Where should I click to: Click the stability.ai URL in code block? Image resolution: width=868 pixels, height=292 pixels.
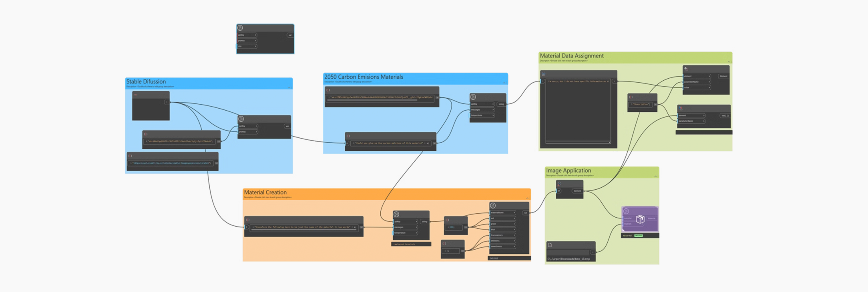(171, 163)
